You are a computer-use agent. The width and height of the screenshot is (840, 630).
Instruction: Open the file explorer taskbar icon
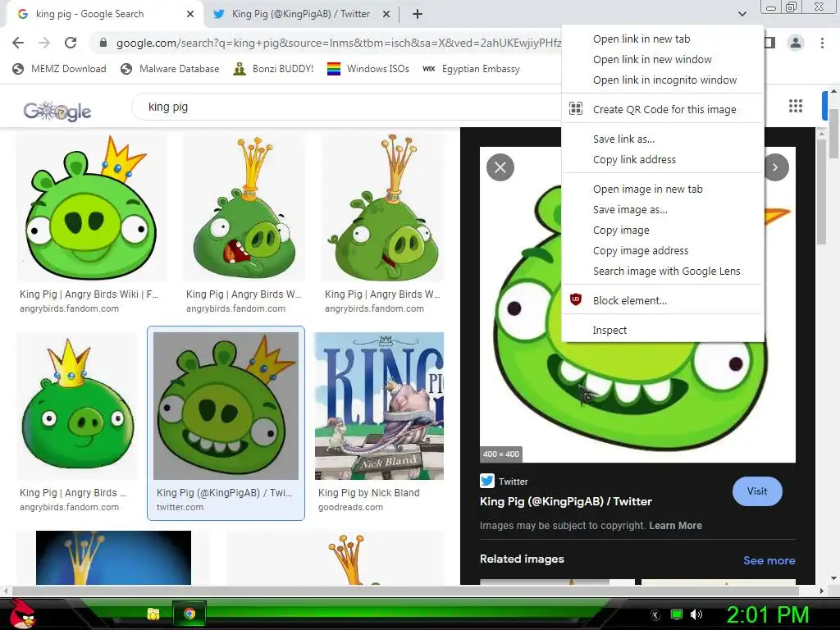point(153,614)
